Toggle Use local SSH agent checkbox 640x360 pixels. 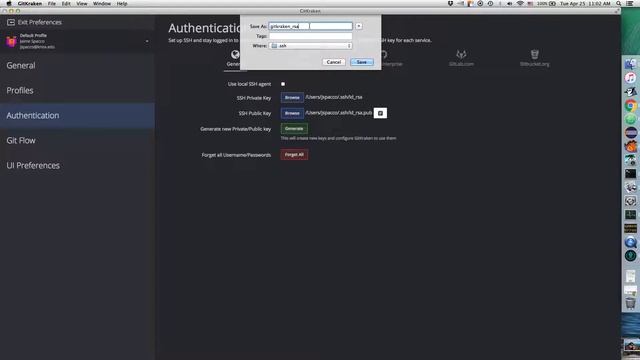tap(283, 84)
